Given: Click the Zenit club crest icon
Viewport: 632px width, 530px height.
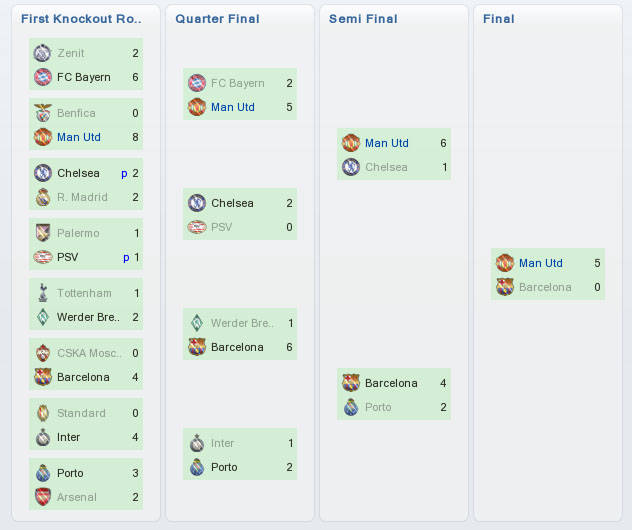Looking at the screenshot, I should click(x=42, y=53).
